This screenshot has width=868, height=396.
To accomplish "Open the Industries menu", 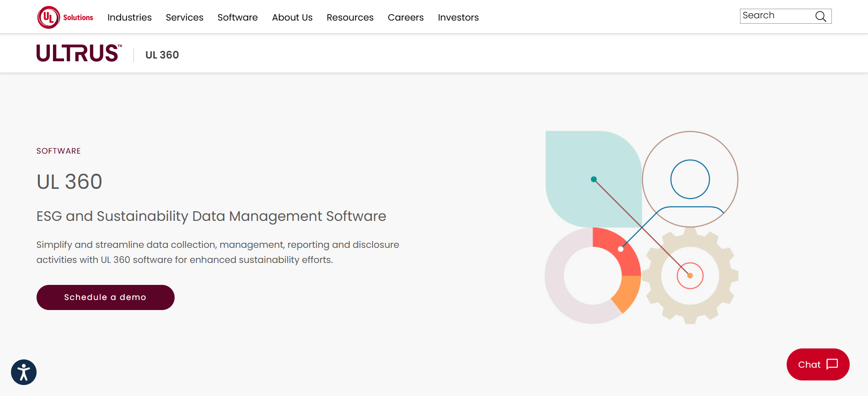I will [x=129, y=17].
